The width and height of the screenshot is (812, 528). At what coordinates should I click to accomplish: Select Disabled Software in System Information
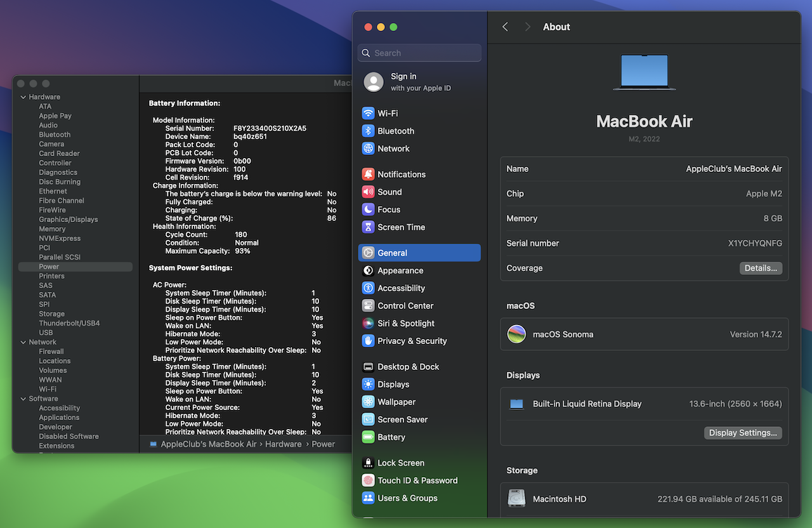pos(69,437)
